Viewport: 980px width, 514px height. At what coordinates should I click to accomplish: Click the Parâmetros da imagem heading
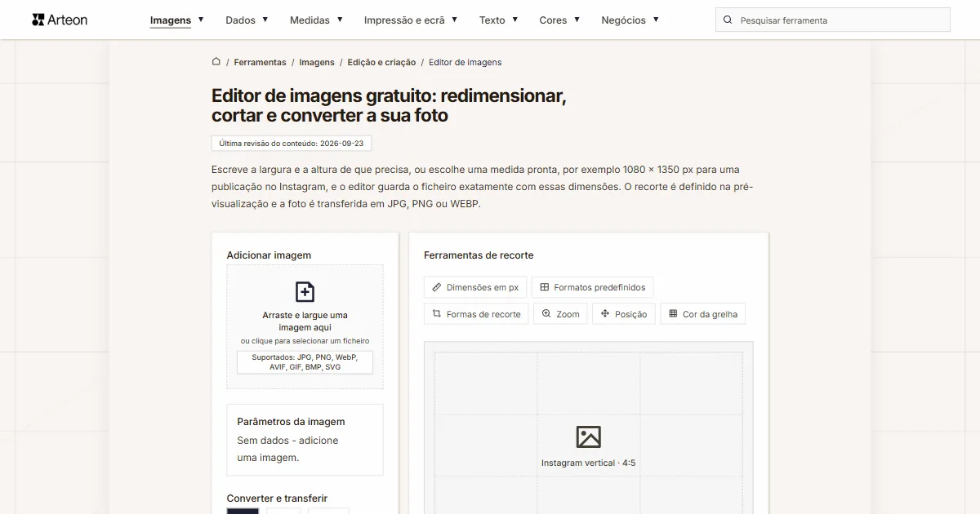point(291,422)
